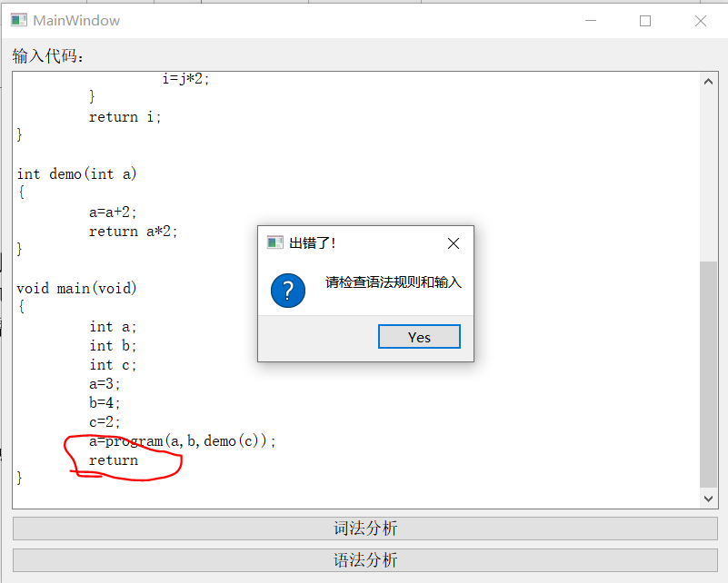Click the line 'return i;'
Viewport: 728px width, 583px height.
click(125, 117)
